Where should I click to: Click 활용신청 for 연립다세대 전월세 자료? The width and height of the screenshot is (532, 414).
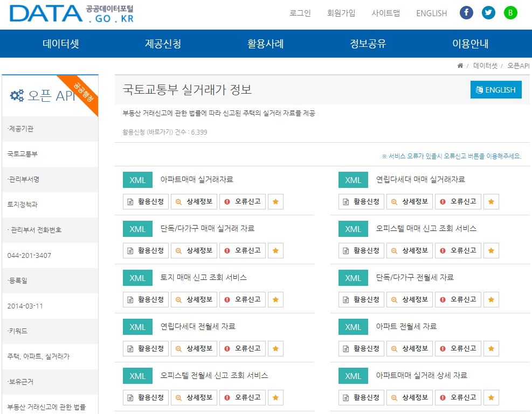(x=146, y=349)
